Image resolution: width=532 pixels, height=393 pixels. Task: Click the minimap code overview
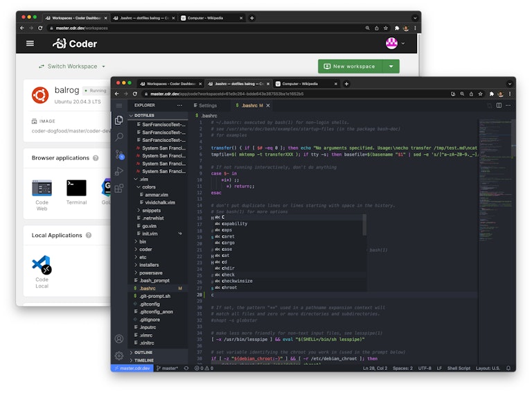495,180
